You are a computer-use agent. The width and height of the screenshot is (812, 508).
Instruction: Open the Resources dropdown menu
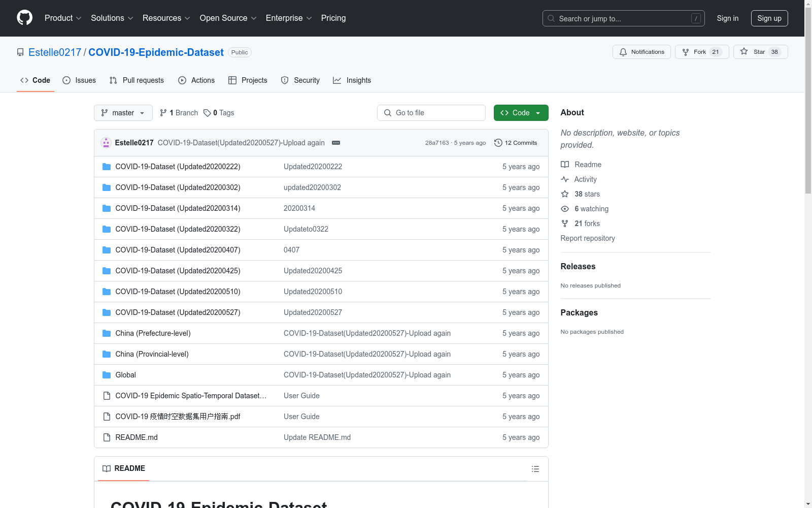(166, 18)
